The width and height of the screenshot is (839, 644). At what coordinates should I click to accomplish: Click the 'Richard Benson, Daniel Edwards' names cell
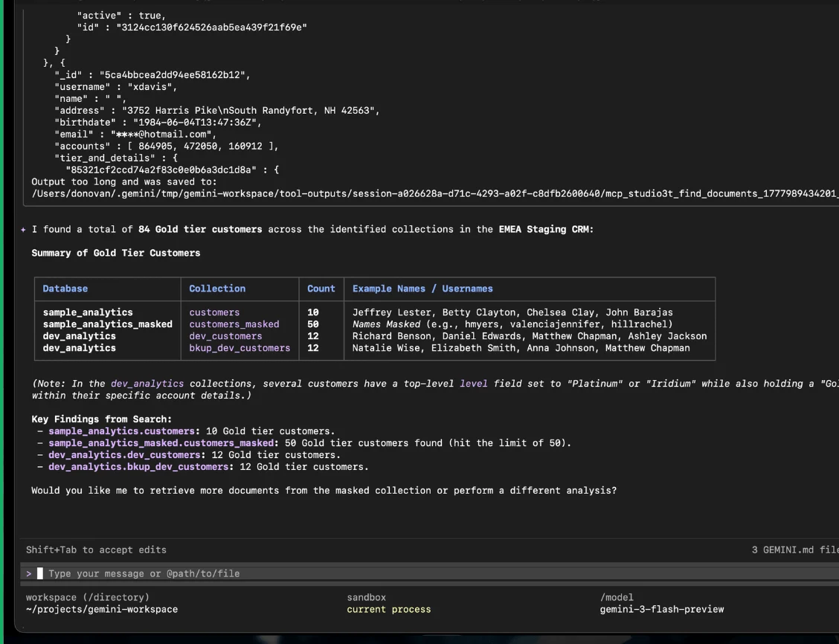(x=530, y=336)
